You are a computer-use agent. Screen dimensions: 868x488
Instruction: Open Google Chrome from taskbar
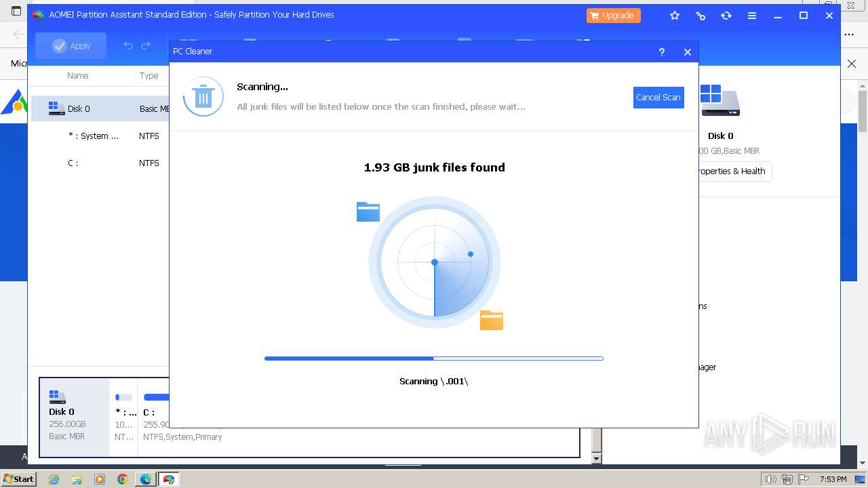123,479
